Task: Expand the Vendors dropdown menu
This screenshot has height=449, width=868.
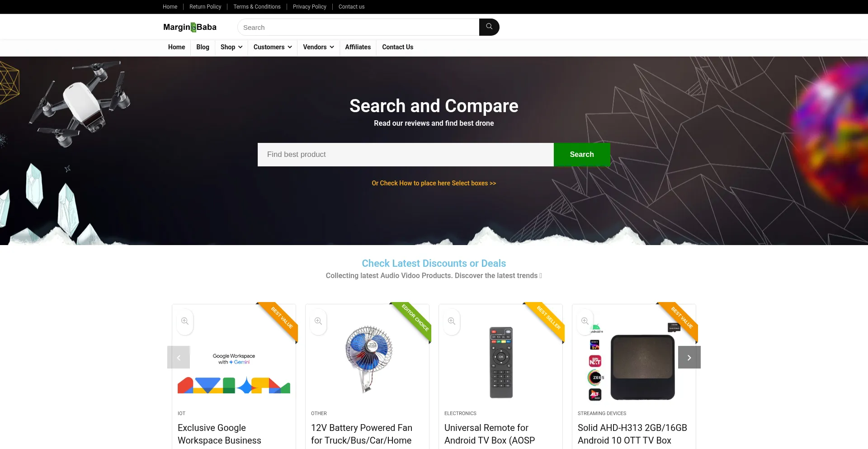Action: (318, 47)
